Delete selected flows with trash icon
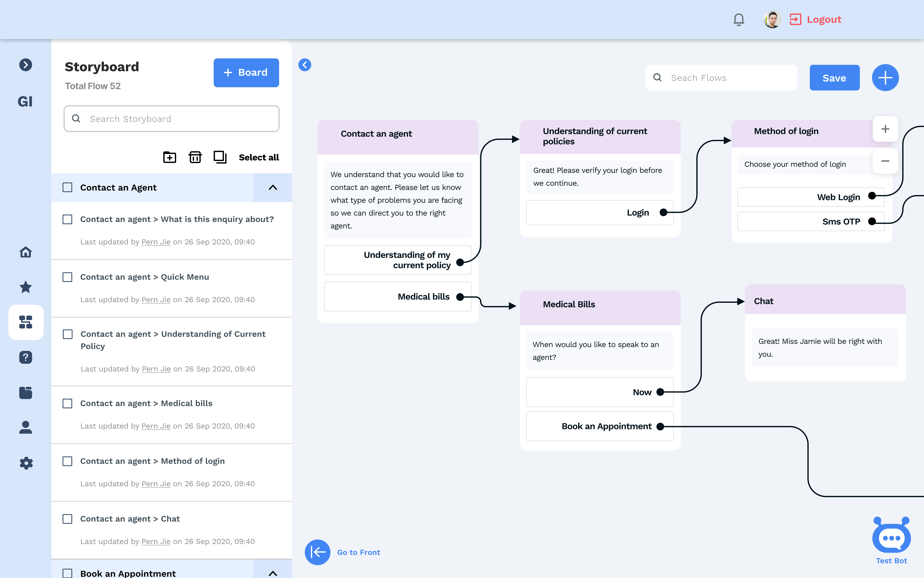Viewport: 924px width, 578px height. [195, 157]
